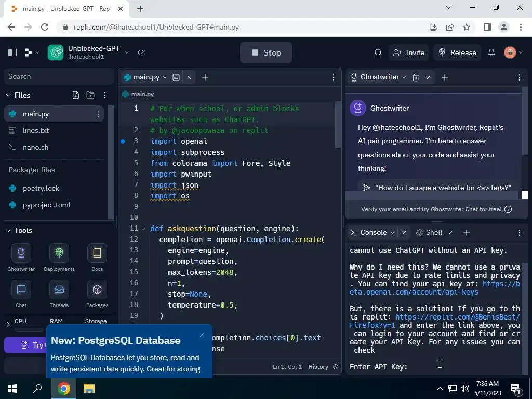532x399 pixels.
Task: Open notifications bell
Action: coord(491,52)
